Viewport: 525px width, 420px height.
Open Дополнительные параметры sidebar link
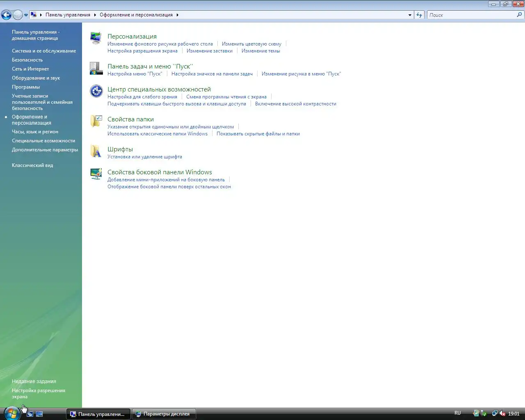pyautogui.click(x=45, y=150)
